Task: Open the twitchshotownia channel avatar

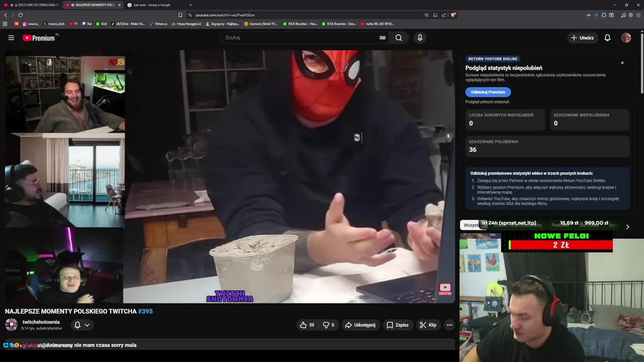Action: pos(11,325)
